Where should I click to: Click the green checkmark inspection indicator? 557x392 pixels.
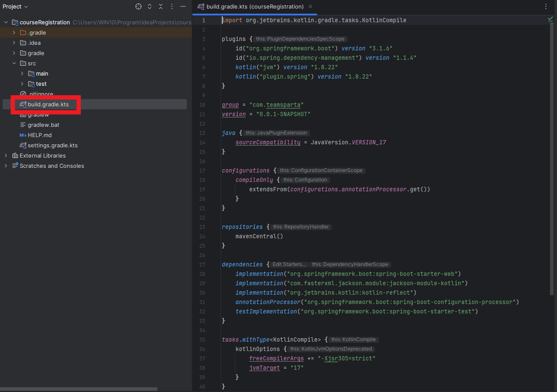[550, 20]
